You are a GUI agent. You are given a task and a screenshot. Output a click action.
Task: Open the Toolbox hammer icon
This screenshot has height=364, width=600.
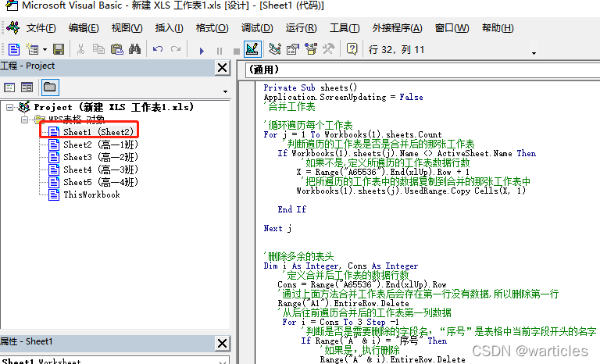point(328,49)
